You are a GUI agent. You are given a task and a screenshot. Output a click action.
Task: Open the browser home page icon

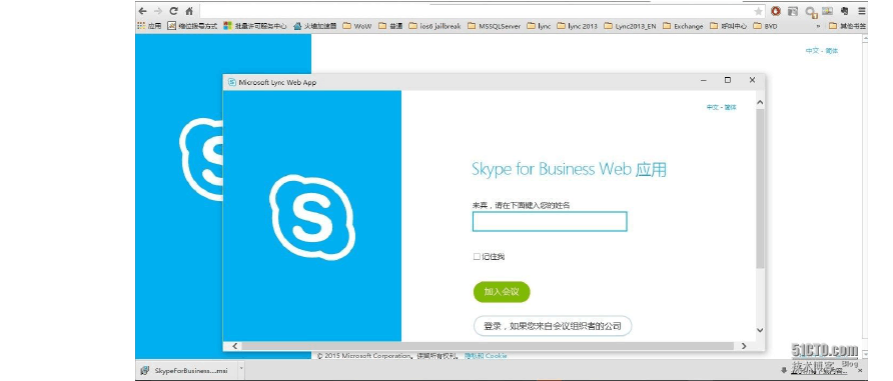pyautogui.click(x=189, y=11)
